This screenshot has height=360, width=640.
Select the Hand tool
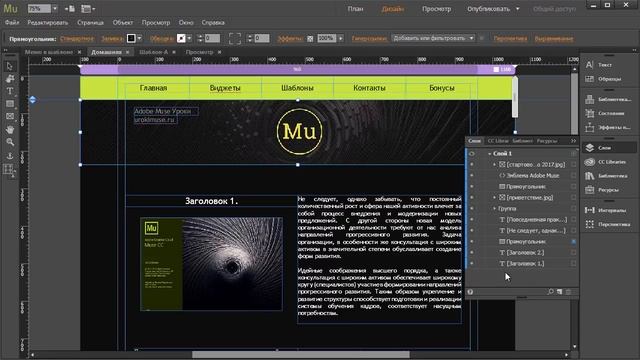pos(10,129)
